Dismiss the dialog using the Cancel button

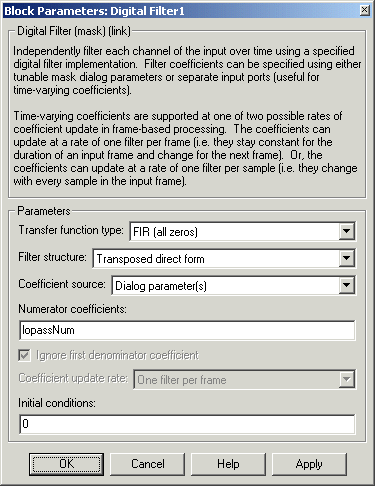pos(147,464)
